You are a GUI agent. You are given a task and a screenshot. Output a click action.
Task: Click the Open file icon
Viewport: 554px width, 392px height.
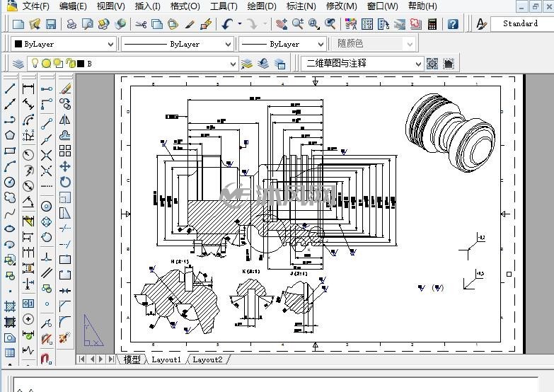click(x=35, y=24)
